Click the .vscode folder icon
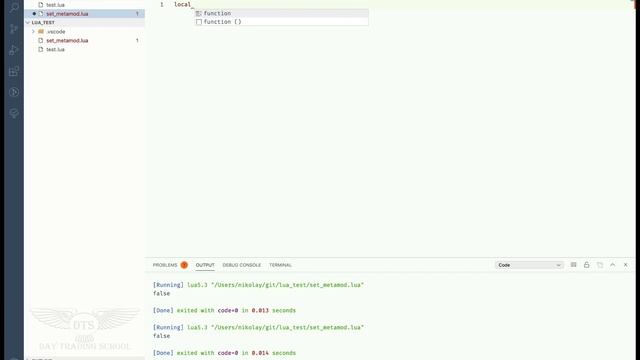640x360 pixels. 41,31
